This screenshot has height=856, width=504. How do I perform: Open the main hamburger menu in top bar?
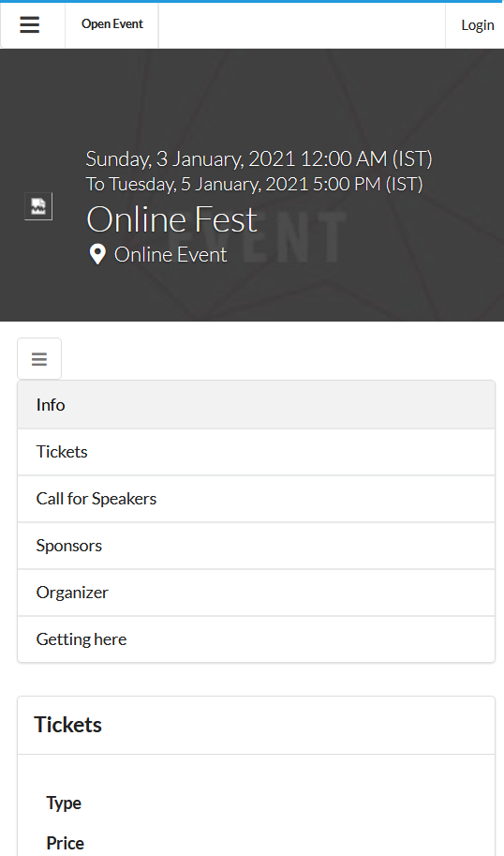[29, 24]
